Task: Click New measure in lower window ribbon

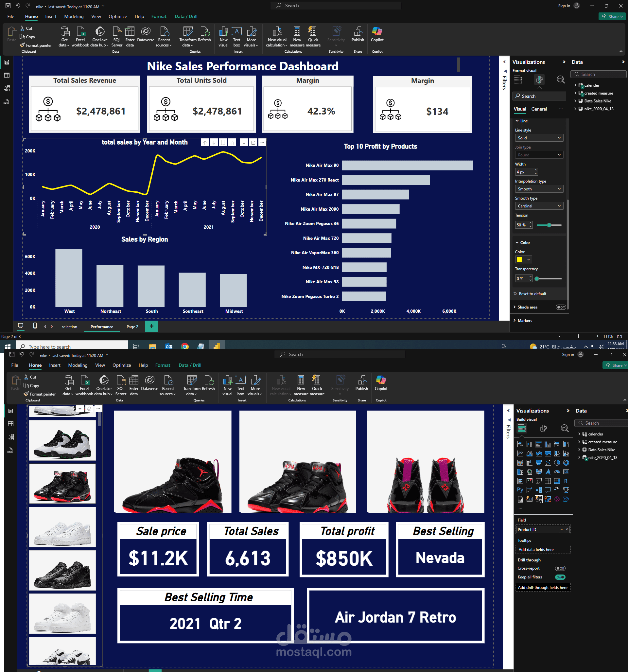Action: (x=301, y=386)
